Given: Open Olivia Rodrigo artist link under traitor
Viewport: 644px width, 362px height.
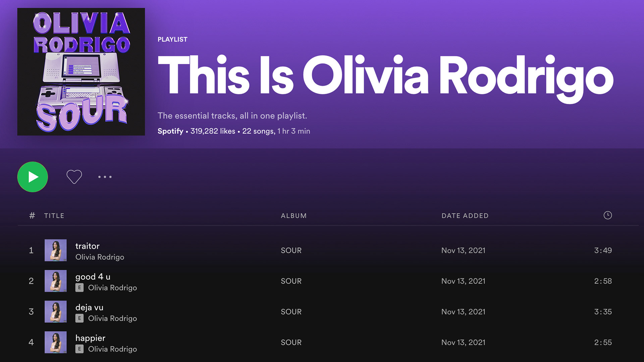Looking at the screenshot, I should coord(100,257).
